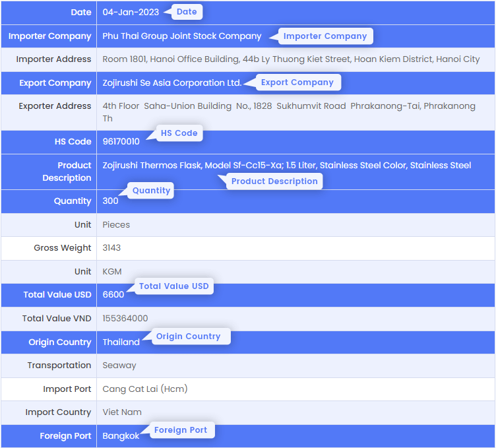This screenshot has width=496, height=448.
Task: Click the Total Value USD row label
Action: point(57,294)
